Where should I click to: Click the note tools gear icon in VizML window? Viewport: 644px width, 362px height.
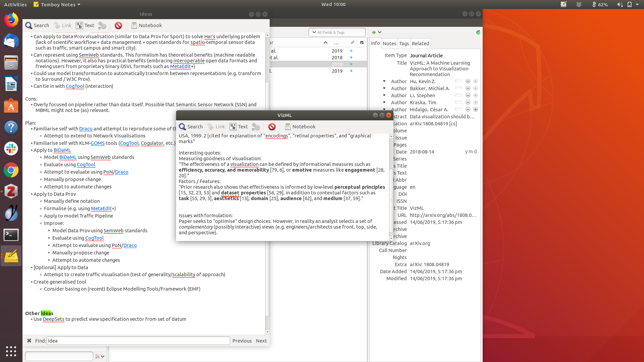(x=256, y=127)
